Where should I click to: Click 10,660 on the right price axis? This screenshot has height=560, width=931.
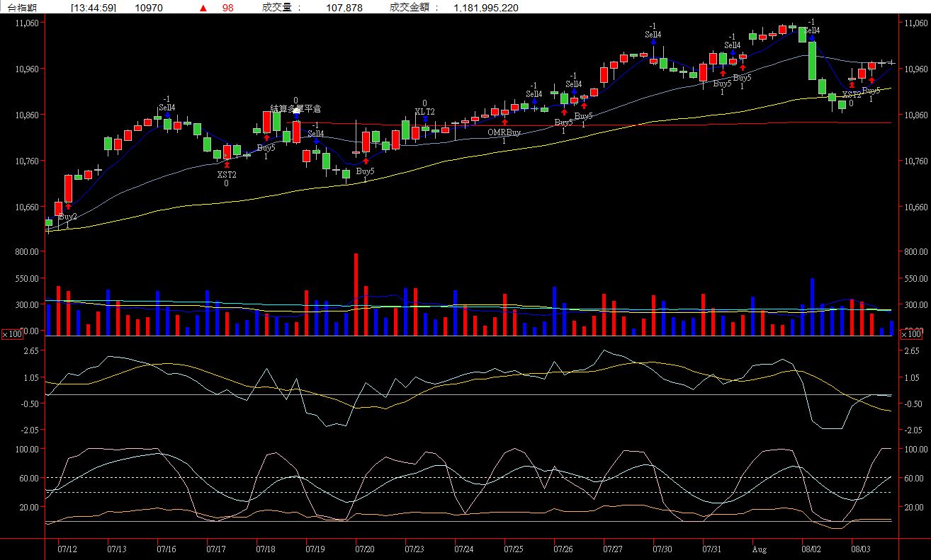tap(915, 207)
